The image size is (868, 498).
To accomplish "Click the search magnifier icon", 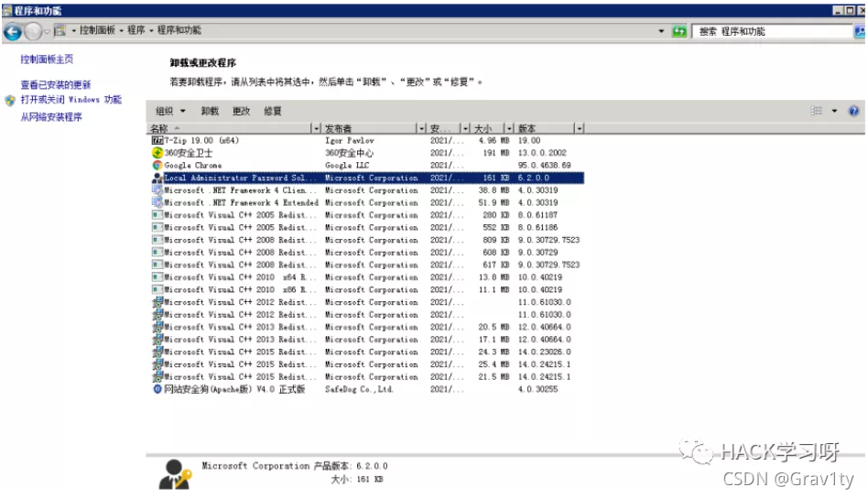I will pyautogui.click(x=860, y=31).
